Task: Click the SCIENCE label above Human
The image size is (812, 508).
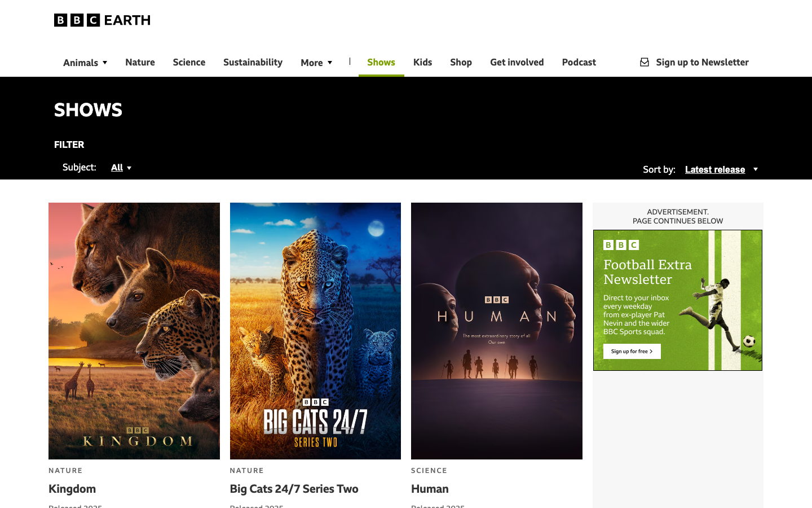Action: [429, 470]
